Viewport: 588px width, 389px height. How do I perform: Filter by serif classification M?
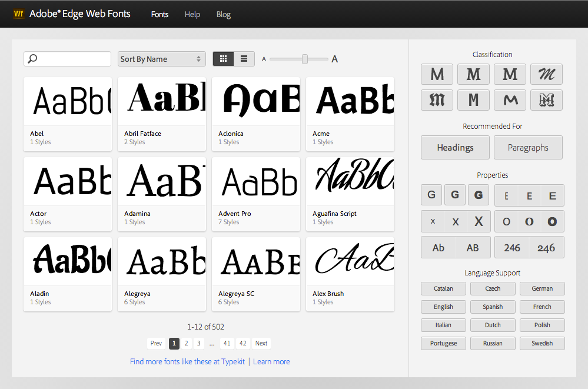[x=473, y=74]
